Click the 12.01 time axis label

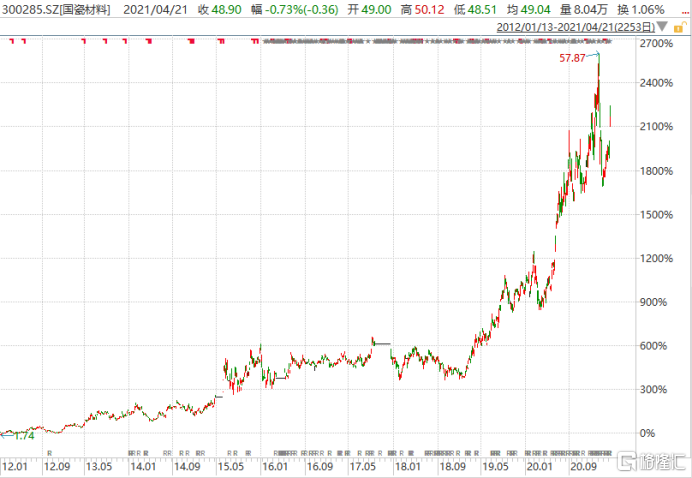[x=15, y=467]
